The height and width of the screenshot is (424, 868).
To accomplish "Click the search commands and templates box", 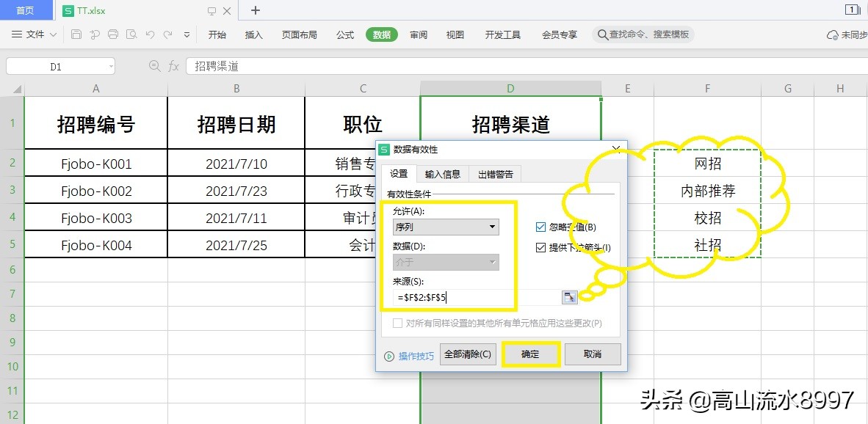I will (x=643, y=34).
